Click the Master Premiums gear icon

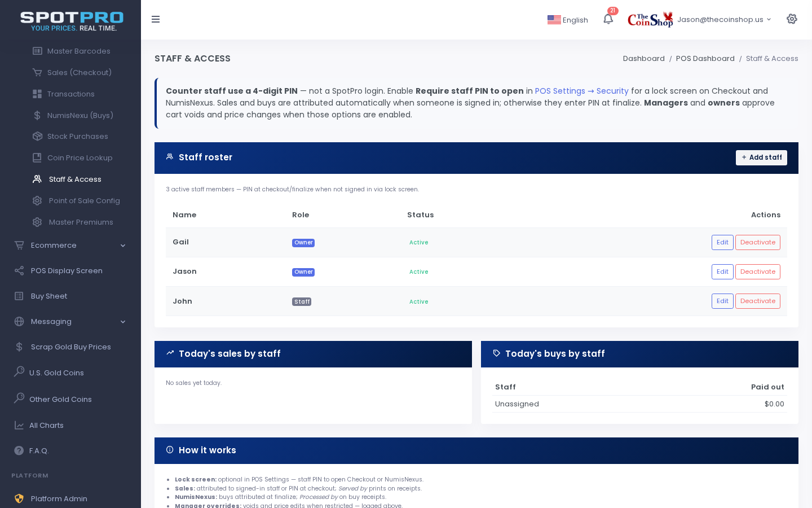[x=37, y=222]
